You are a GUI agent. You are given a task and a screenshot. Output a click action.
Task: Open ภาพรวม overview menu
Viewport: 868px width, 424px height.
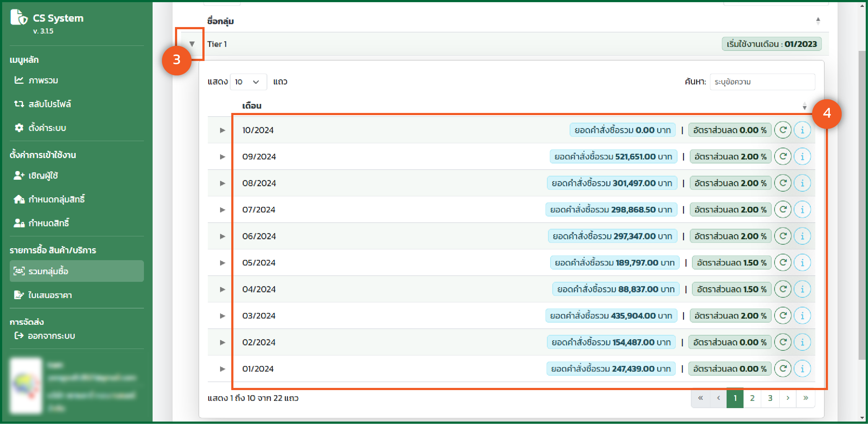(x=43, y=80)
